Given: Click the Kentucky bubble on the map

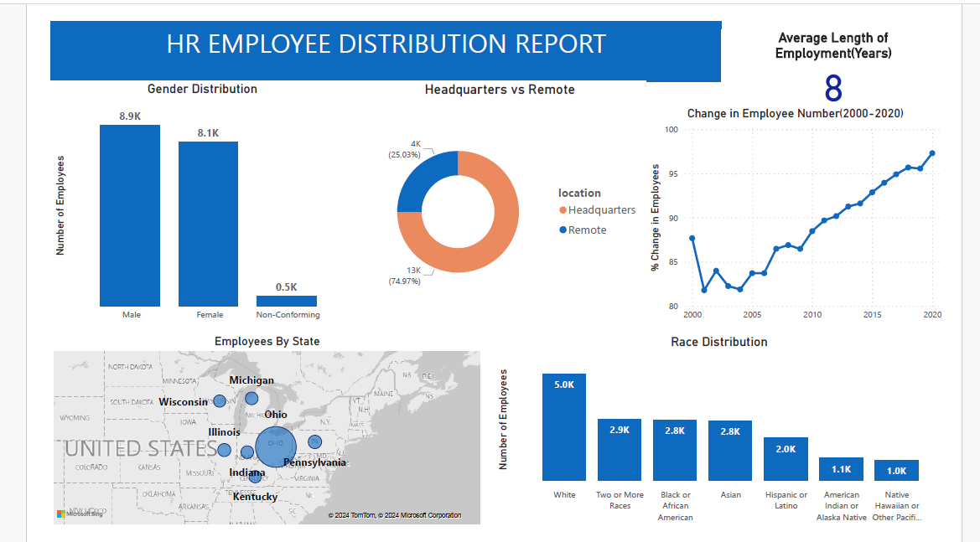Looking at the screenshot, I should [255, 477].
